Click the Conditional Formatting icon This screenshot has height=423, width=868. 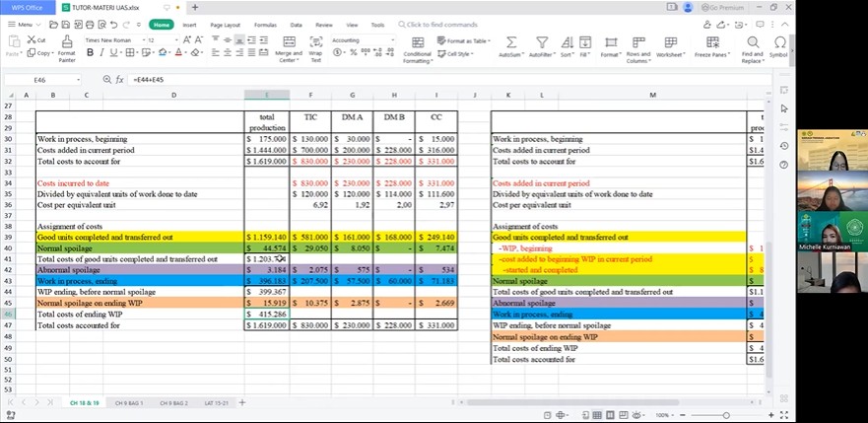click(417, 51)
